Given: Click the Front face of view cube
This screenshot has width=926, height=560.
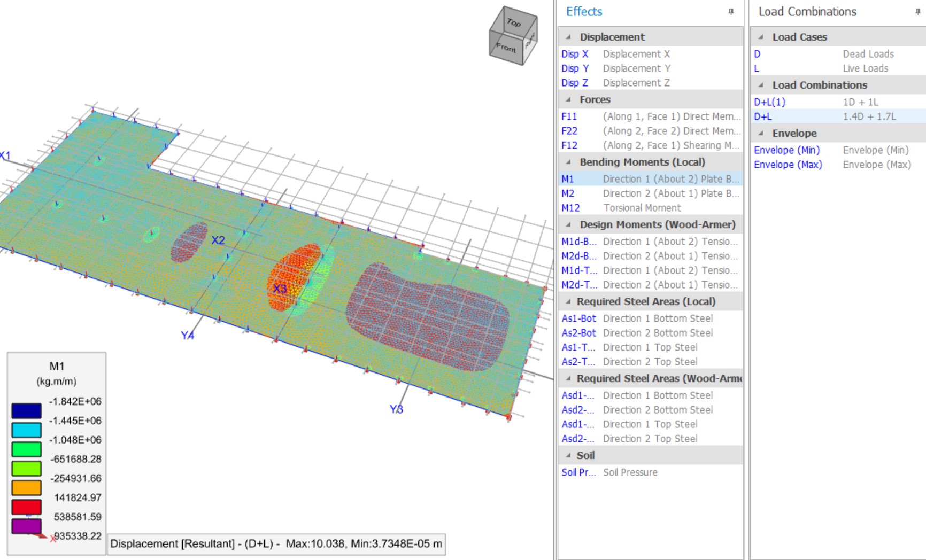Looking at the screenshot, I should [x=506, y=48].
